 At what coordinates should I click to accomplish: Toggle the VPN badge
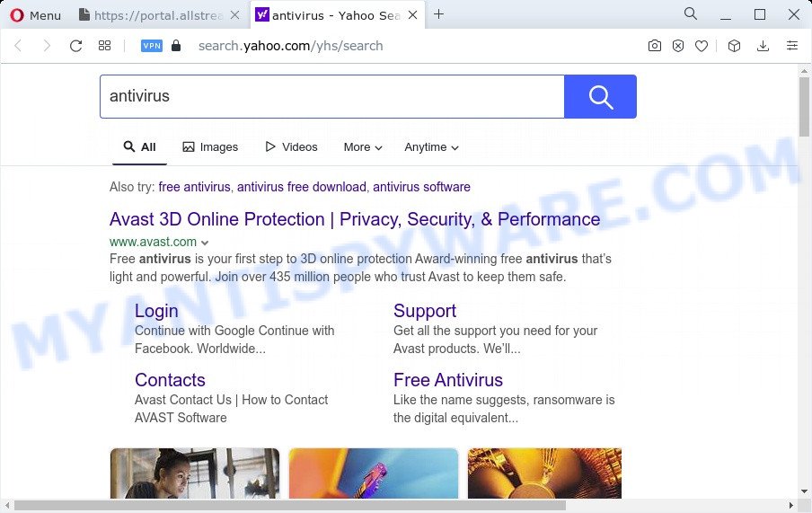(152, 46)
